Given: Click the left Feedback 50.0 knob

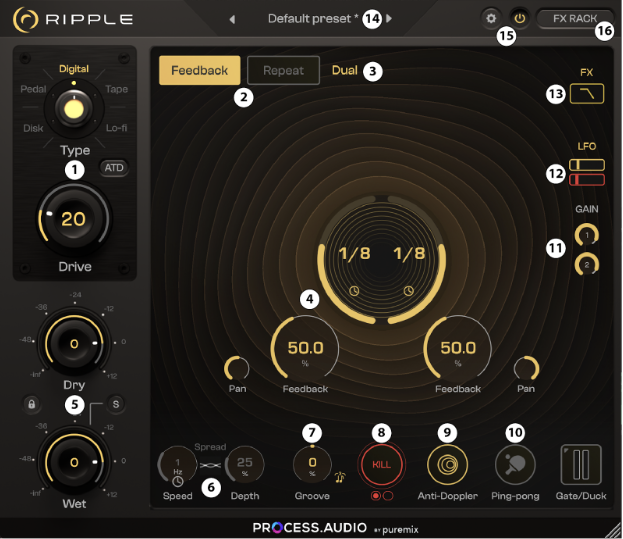Looking at the screenshot, I should point(305,349).
